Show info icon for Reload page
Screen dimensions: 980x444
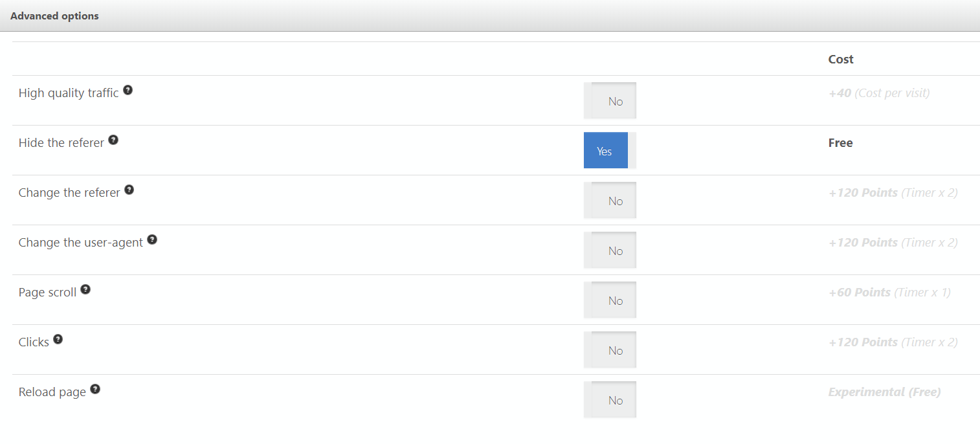(x=95, y=389)
